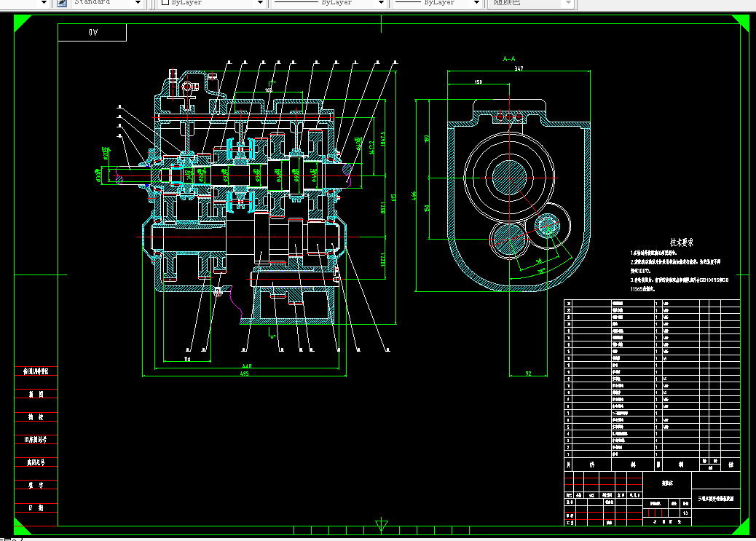Select the 495 overall length dimension
756x541 pixels.
(x=245, y=374)
